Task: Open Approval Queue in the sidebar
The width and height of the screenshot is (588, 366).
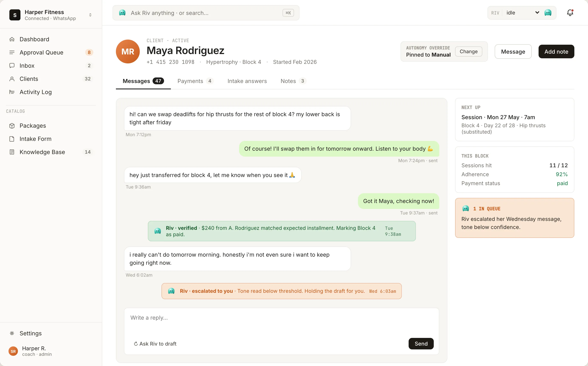Action: click(51, 53)
